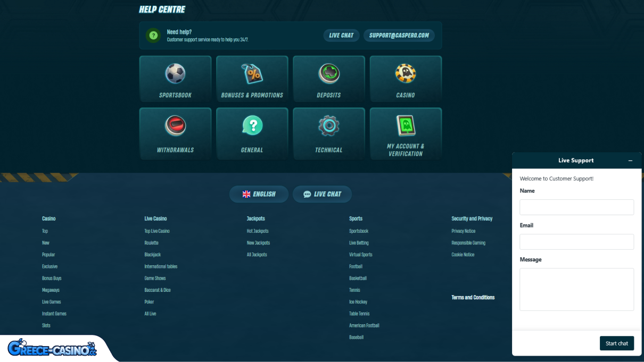Click the Casino footer column heading
Image resolution: width=644 pixels, height=362 pixels.
[x=49, y=218]
